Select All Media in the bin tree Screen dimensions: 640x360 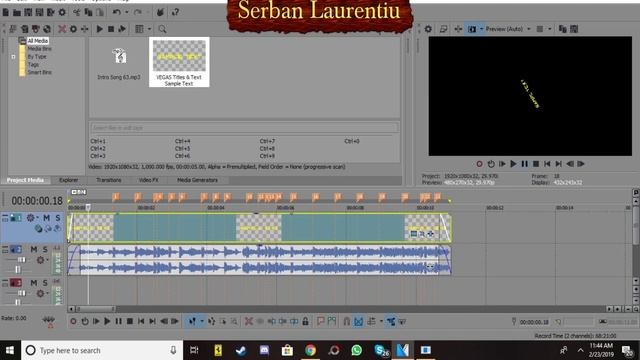point(38,41)
